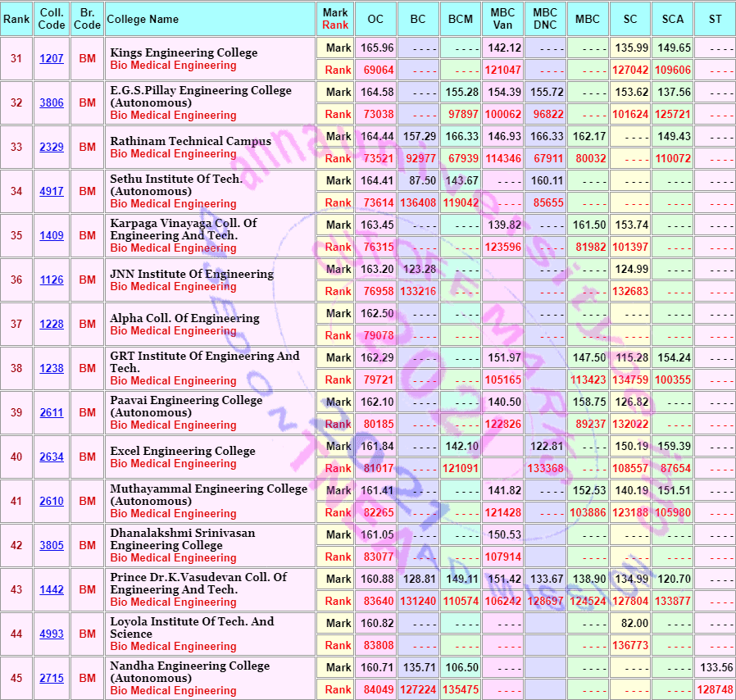This screenshot has height=700, width=736.
Task: Click Loyola Institute code 4993 link
Action: pyautogui.click(x=52, y=634)
